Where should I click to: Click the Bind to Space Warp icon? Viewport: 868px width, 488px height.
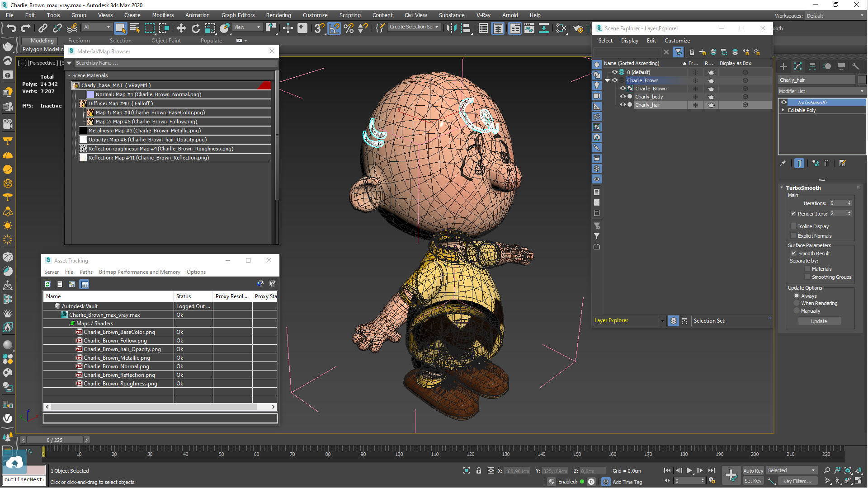coord(72,28)
